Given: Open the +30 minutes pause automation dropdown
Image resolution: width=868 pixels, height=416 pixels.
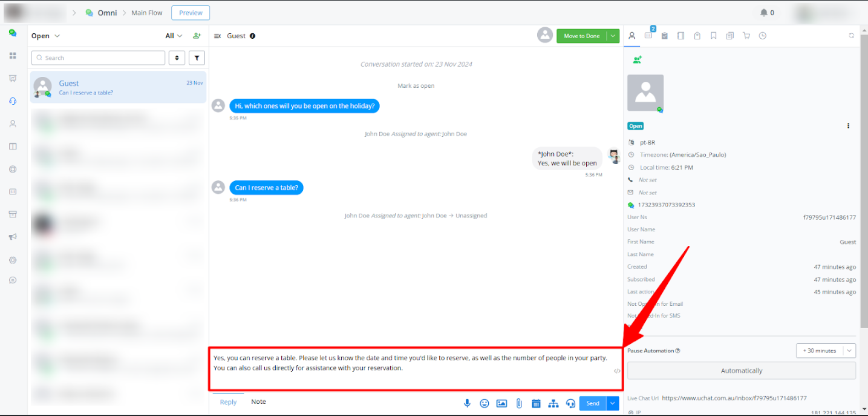Looking at the screenshot, I should (x=826, y=351).
